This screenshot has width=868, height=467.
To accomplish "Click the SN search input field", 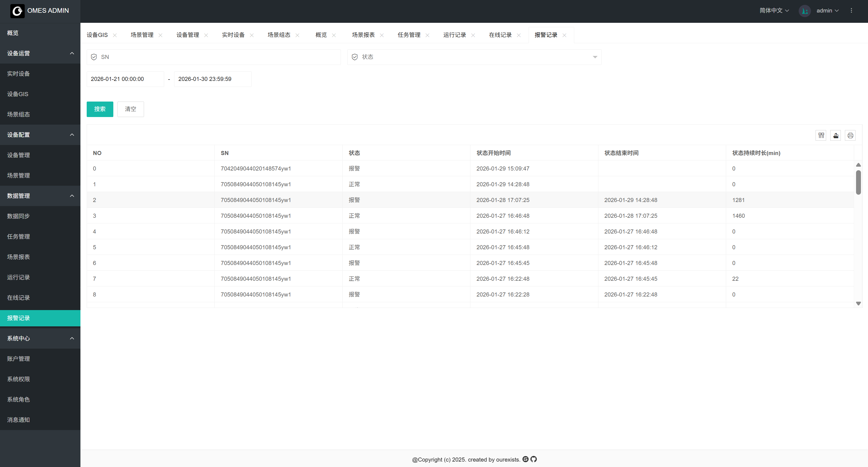I will [216, 57].
